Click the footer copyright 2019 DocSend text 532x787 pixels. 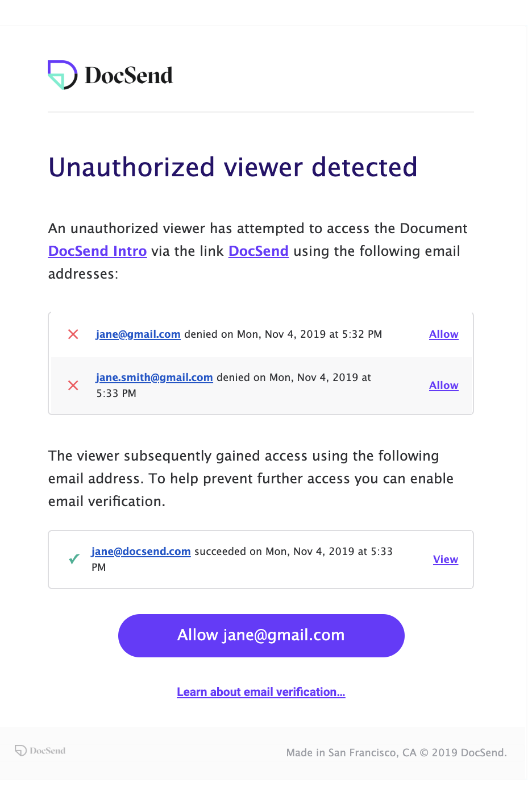pyautogui.click(x=464, y=753)
